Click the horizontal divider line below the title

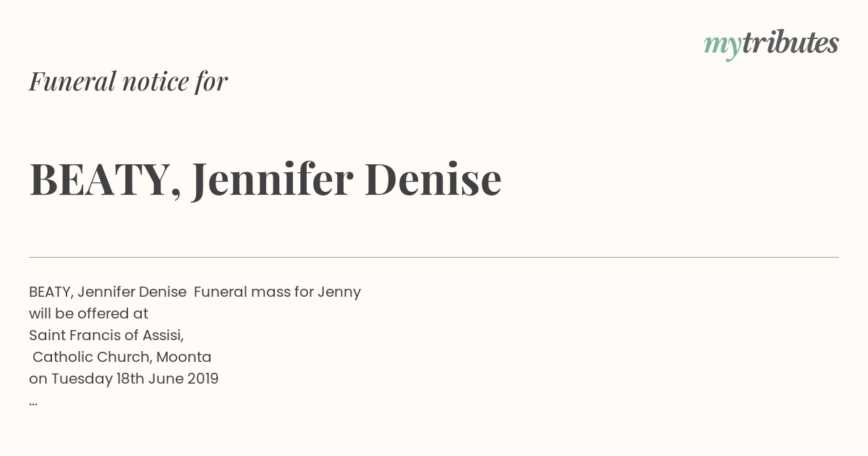434,257
